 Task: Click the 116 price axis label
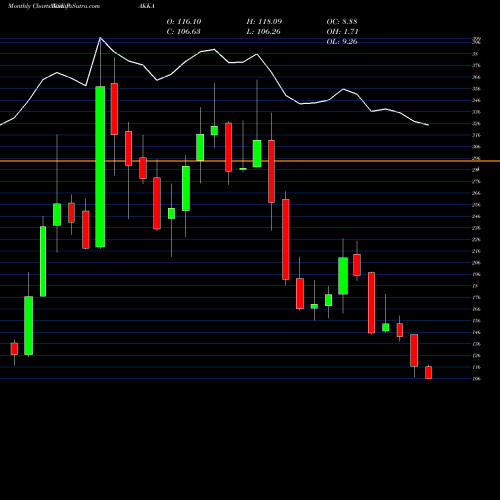476,367
